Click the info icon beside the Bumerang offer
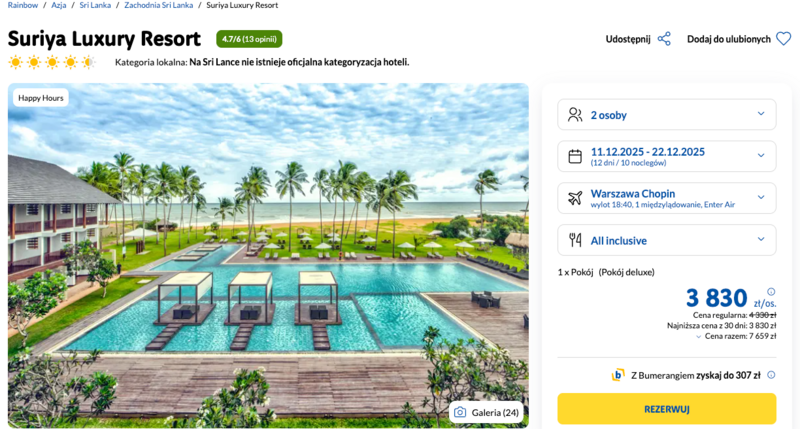Viewport: 800px width, 429px height. tap(770, 375)
